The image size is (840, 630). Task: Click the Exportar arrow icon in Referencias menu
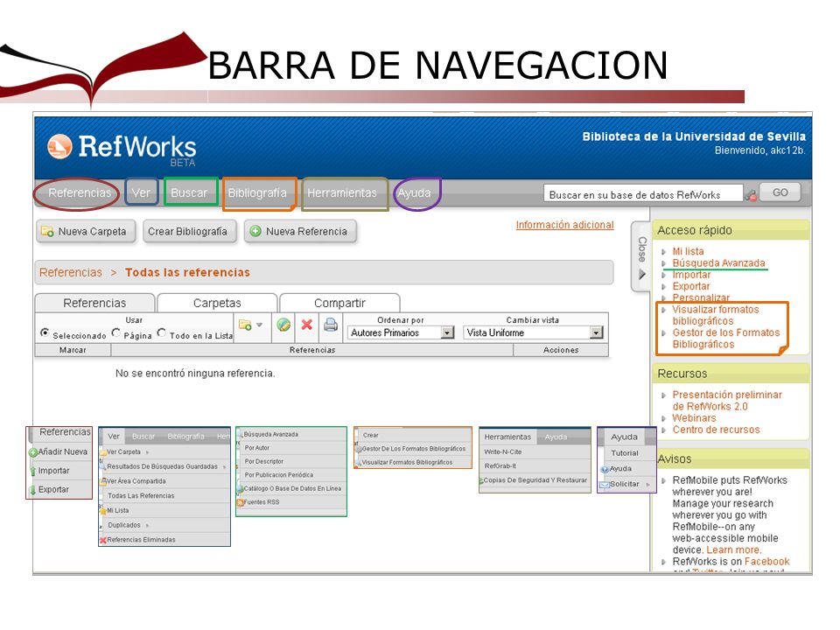coord(32,490)
